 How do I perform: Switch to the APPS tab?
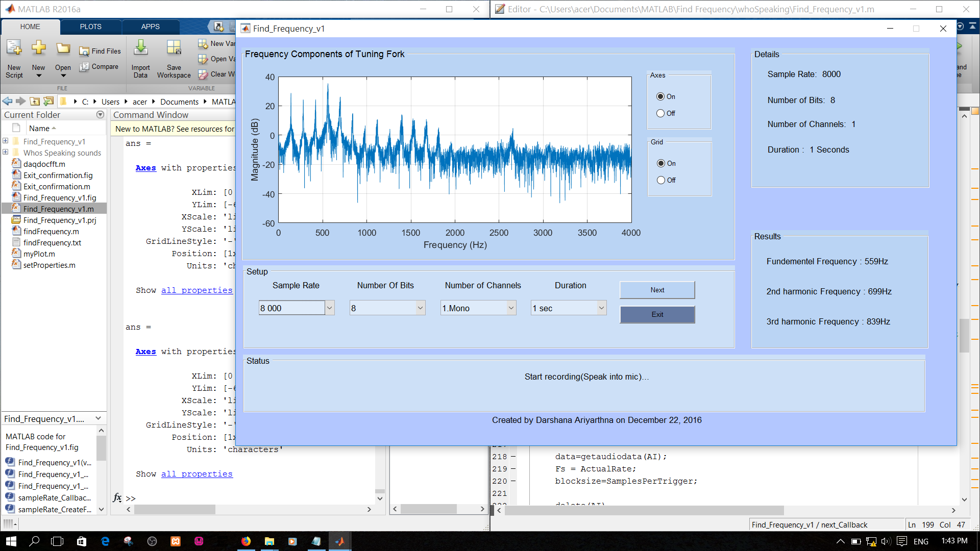150,27
